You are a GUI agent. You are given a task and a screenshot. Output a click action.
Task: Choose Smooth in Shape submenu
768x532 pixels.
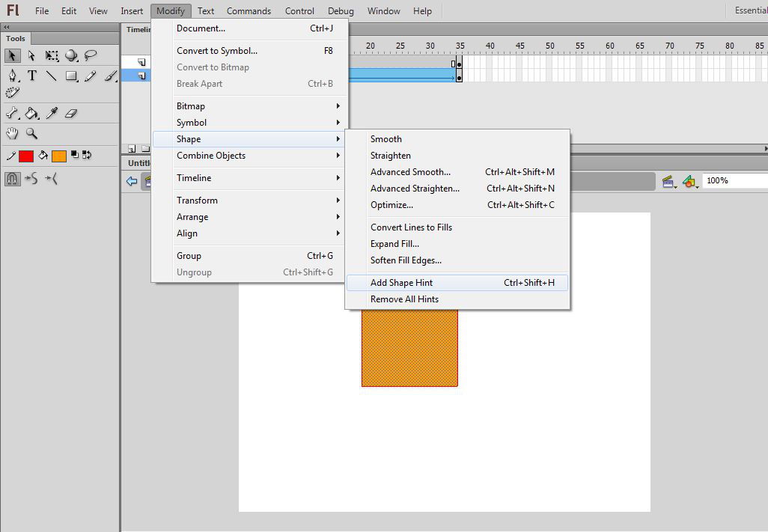point(457,139)
